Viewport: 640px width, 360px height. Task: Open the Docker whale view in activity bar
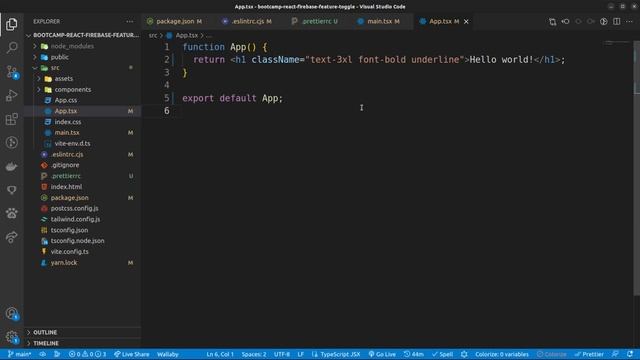click(11, 167)
